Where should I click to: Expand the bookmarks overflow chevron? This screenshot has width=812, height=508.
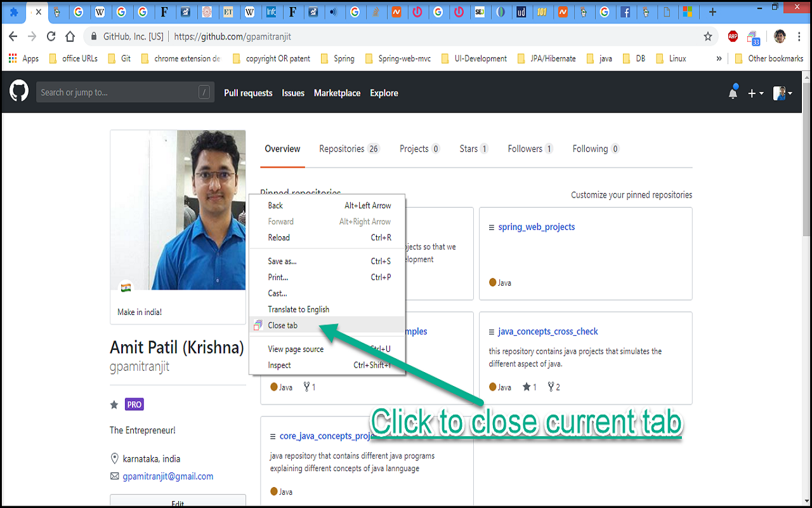[719, 58]
